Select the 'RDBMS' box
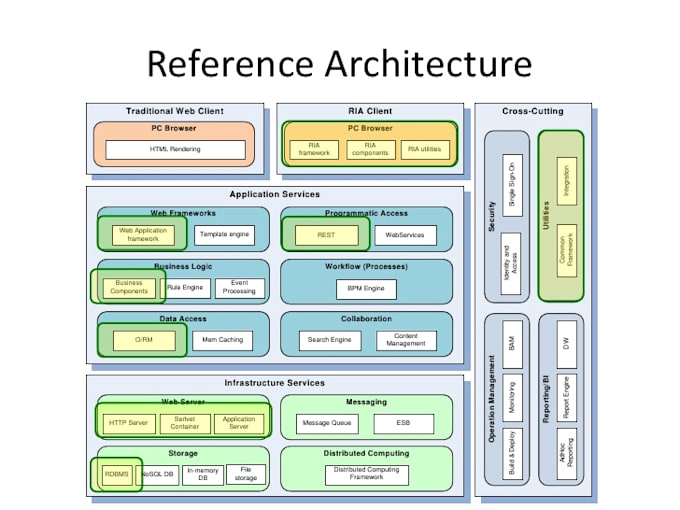The width and height of the screenshot is (680, 510). tap(116, 475)
